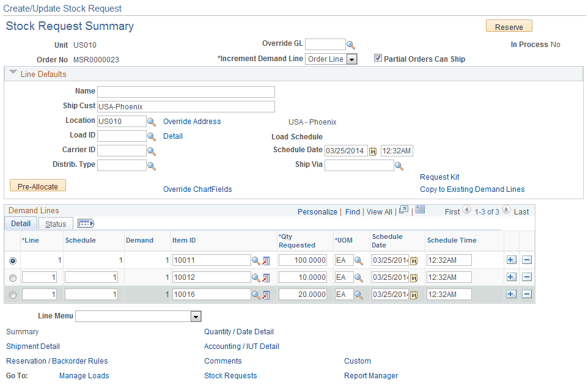The width and height of the screenshot is (588, 385).
Task: Switch to the Status tab
Action: point(55,223)
